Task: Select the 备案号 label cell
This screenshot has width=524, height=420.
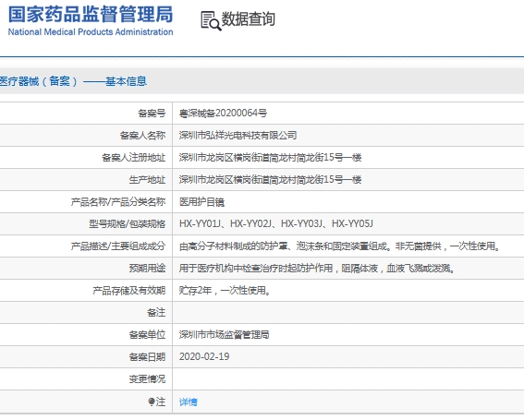Action: tap(152, 114)
